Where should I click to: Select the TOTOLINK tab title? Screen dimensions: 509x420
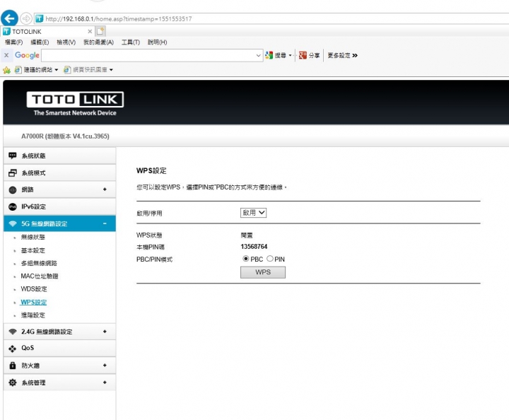(x=27, y=32)
